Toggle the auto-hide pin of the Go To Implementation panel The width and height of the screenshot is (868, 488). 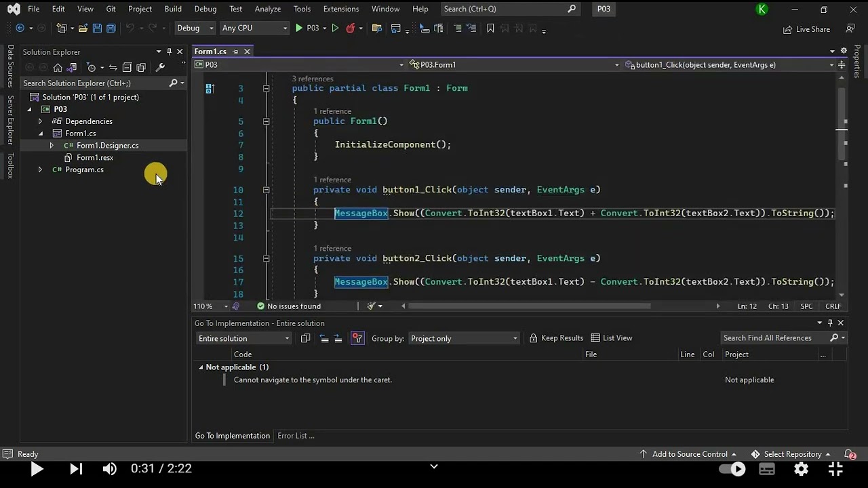(830, 323)
